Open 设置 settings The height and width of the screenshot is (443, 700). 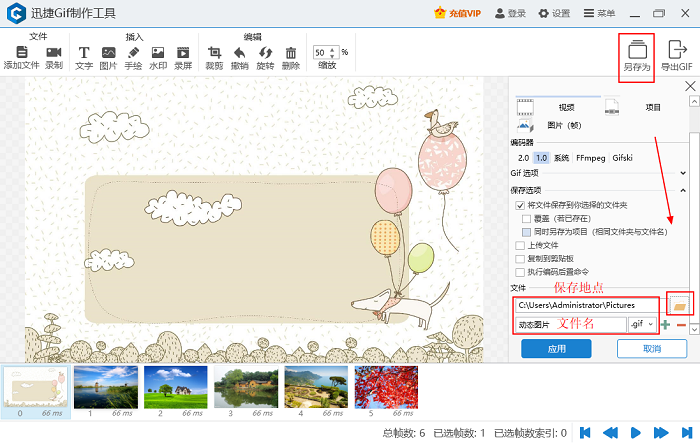click(x=554, y=13)
